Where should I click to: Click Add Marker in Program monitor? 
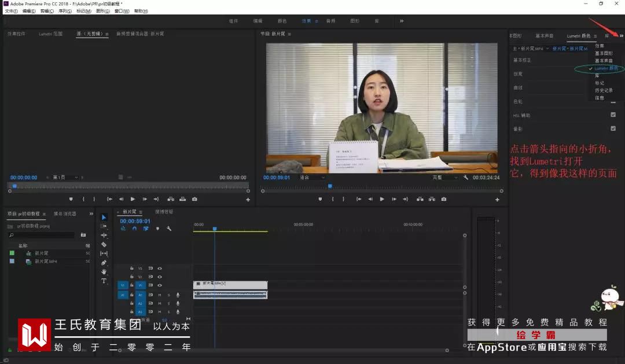[x=320, y=199]
